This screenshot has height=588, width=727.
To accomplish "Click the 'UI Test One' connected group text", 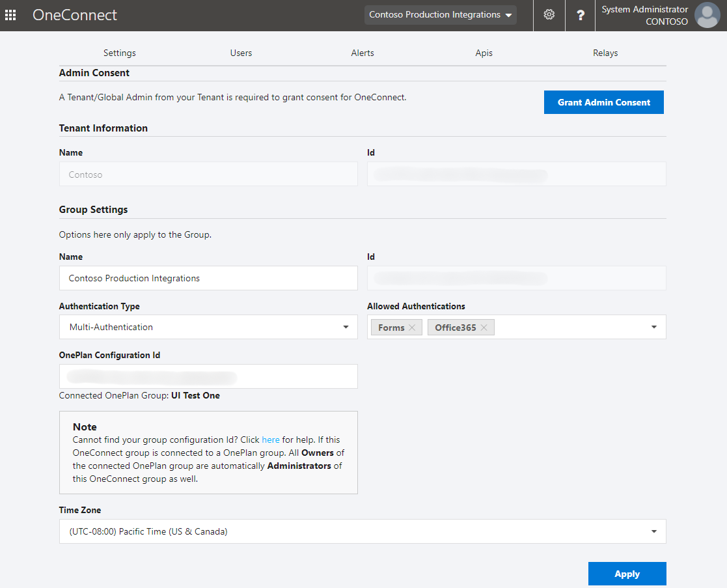I will (x=195, y=395).
